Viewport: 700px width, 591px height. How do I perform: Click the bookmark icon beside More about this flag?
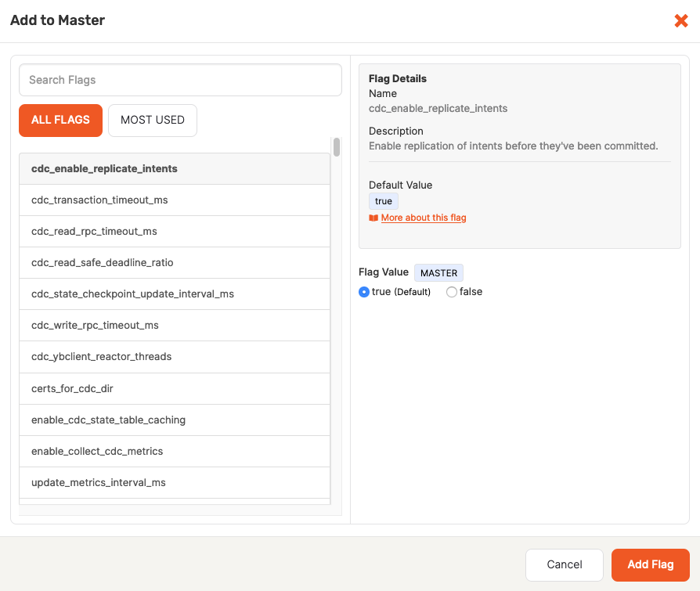(x=373, y=217)
